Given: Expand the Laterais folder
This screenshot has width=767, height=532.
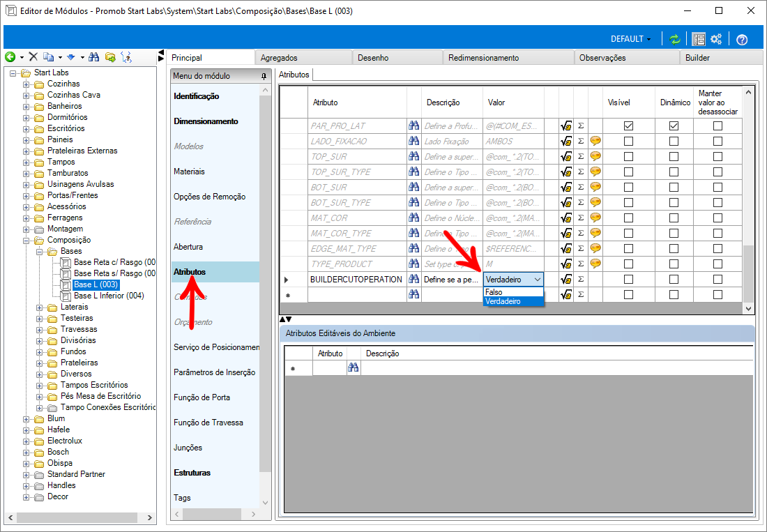Looking at the screenshot, I should click(x=39, y=307).
